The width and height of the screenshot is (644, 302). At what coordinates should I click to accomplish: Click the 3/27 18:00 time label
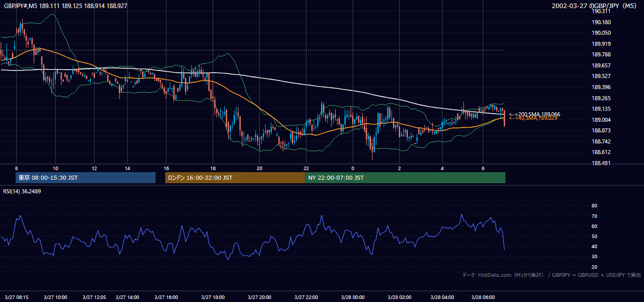[x=213, y=297]
